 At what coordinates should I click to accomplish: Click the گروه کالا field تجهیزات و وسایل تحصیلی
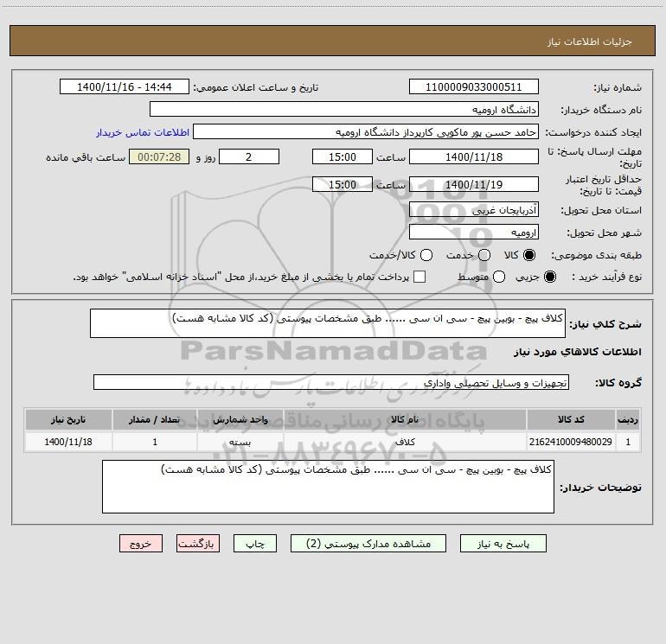click(331, 382)
